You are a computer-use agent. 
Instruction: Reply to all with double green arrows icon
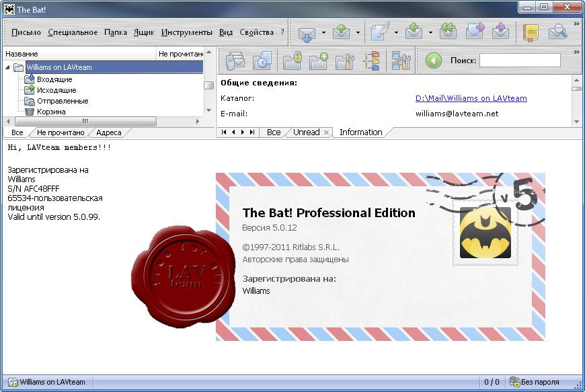(x=448, y=32)
